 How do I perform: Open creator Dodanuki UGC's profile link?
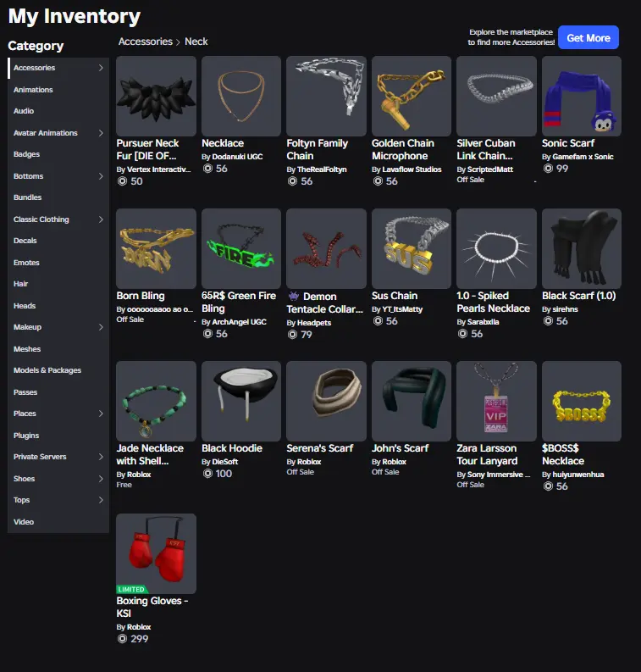click(237, 157)
